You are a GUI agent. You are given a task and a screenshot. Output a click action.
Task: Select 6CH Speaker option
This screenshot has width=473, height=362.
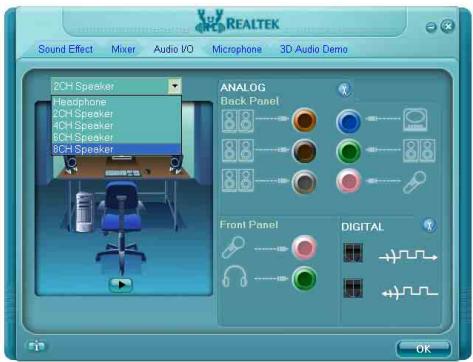(x=116, y=137)
